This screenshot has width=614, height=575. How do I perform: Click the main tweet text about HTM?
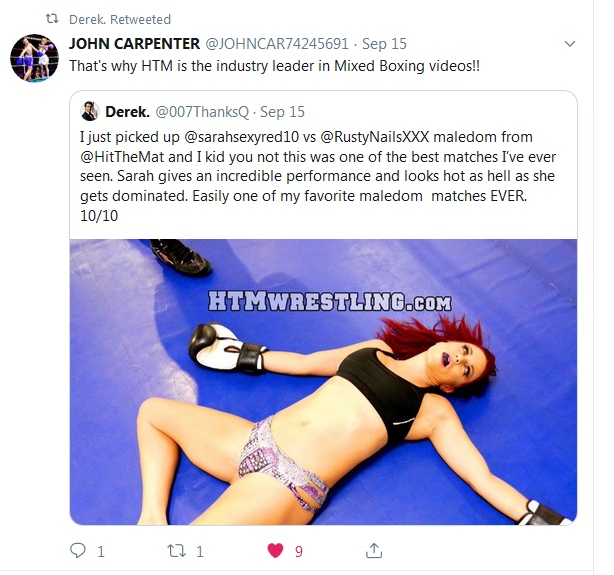(x=274, y=66)
